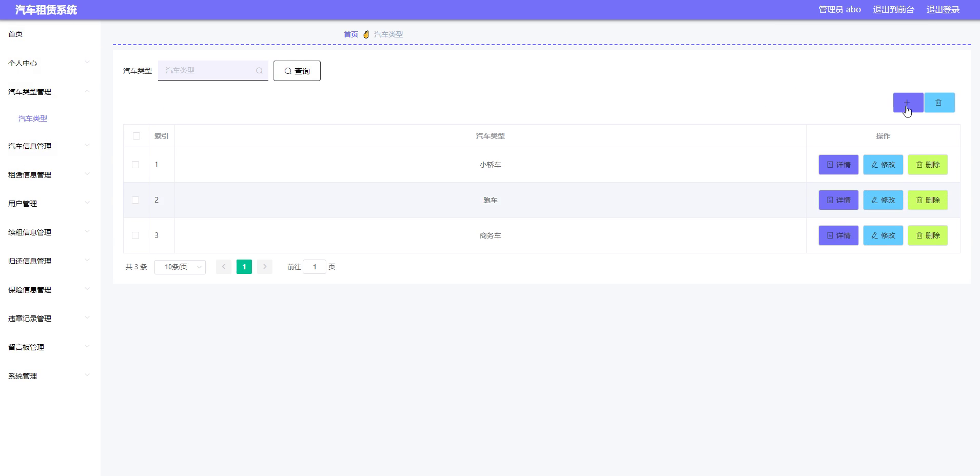The height and width of the screenshot is (476, 980).
Task: Click the 跑车 table cell
Action: (x=491, y=200)
